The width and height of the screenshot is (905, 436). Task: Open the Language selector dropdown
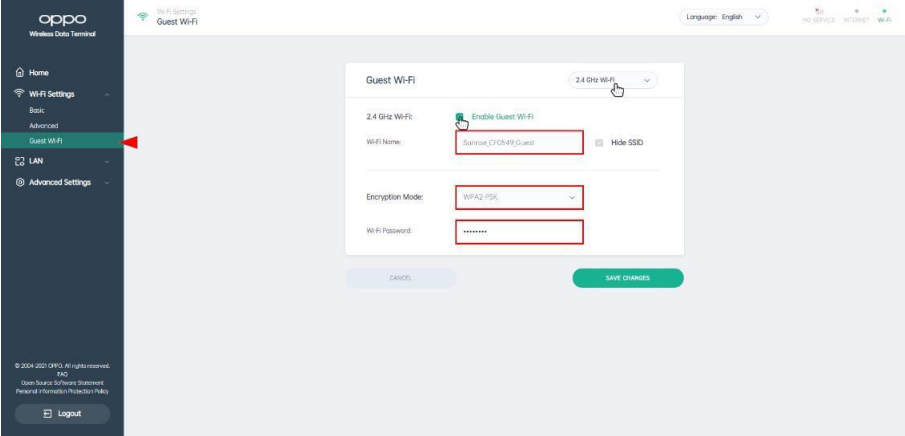point(724,19)
